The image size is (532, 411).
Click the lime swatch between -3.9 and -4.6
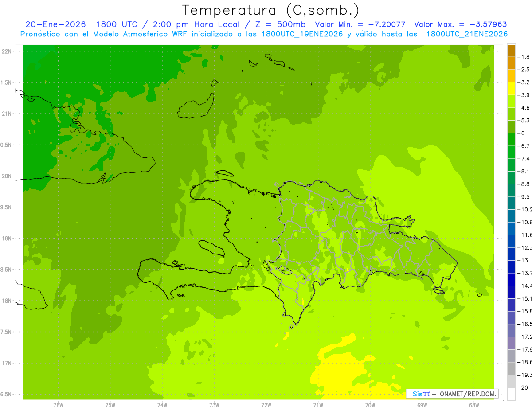511,102
